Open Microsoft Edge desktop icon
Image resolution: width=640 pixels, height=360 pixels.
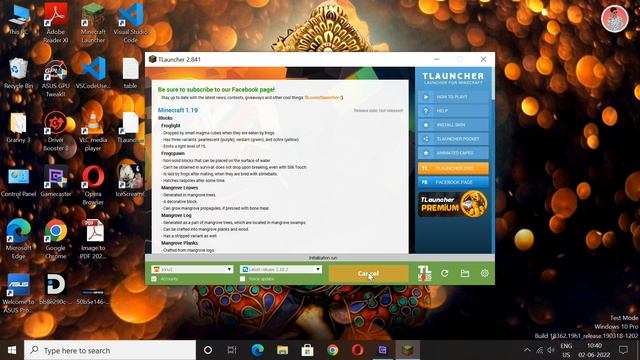[18, 240]
